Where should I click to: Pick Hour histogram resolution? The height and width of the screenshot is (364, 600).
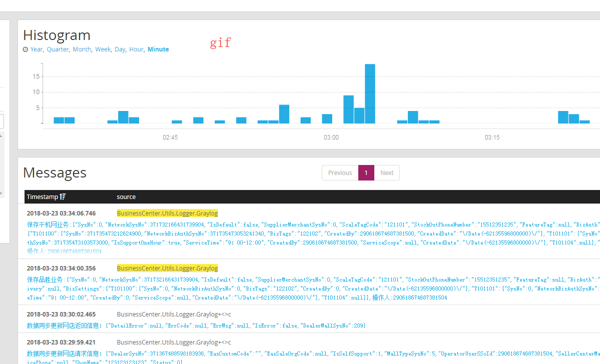(x=136, y=49)
